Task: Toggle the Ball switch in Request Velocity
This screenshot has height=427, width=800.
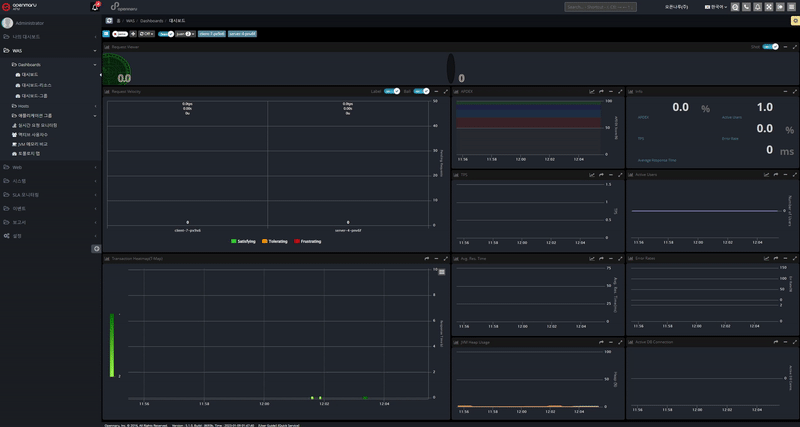Action: pyautogui.click(x=421, y=91)
